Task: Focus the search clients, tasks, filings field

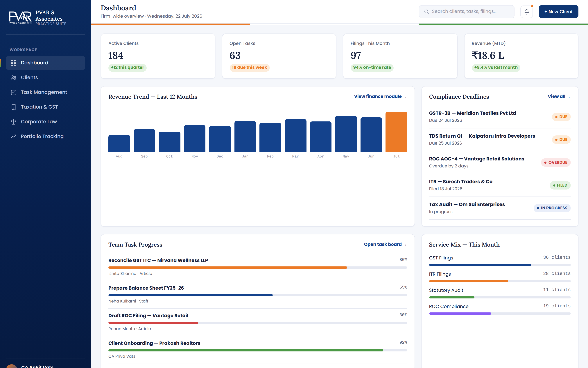Action: pos(467,12)
